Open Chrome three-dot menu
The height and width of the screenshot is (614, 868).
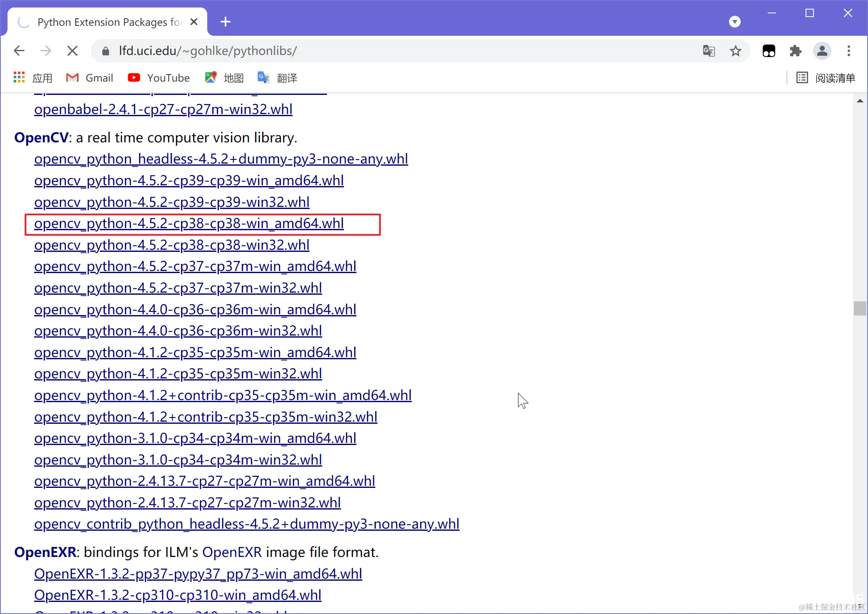coord(848,51)
